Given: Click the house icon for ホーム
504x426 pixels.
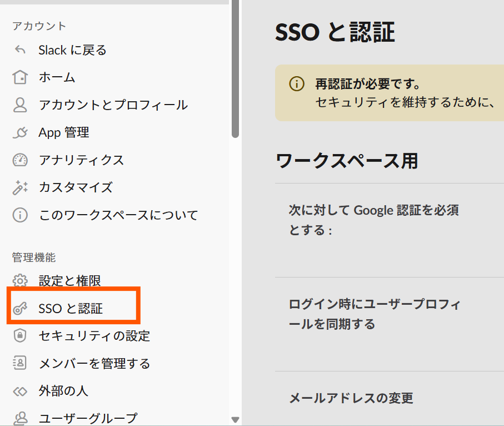Looking at the screenshot, I should [20, 77].
